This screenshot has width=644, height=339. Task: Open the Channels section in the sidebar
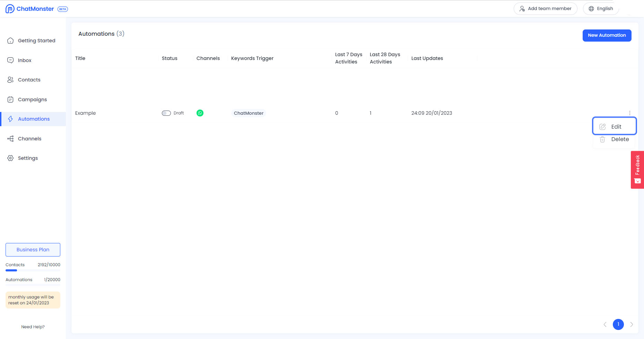(x=29, y=139)
